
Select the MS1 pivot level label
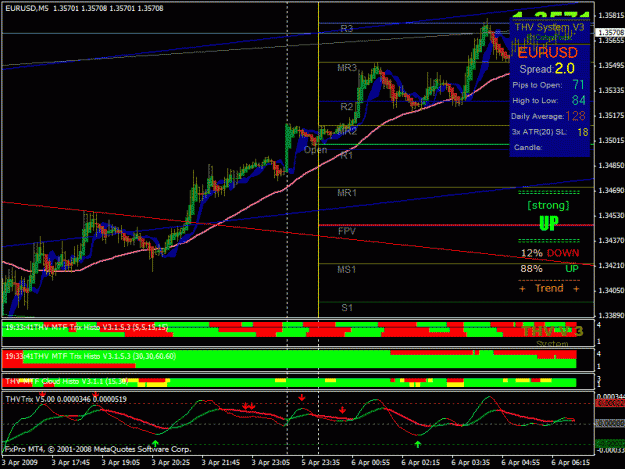click(x=347, y=270)
